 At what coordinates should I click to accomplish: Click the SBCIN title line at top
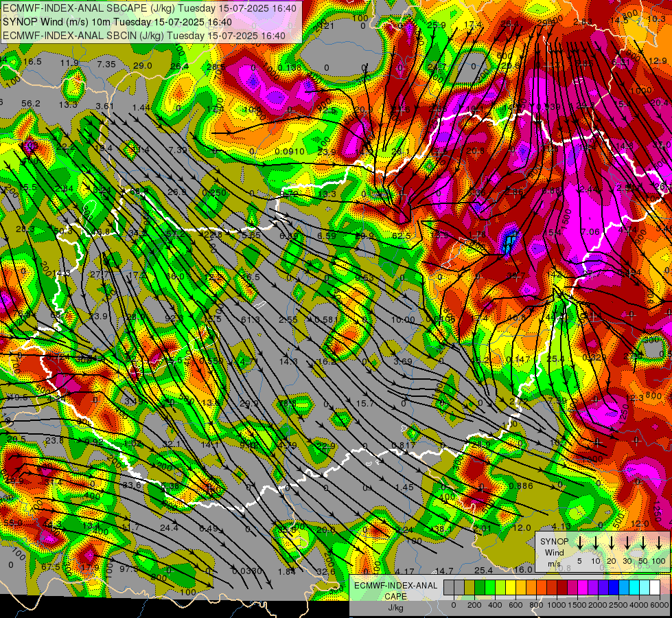tap(144, 36)
